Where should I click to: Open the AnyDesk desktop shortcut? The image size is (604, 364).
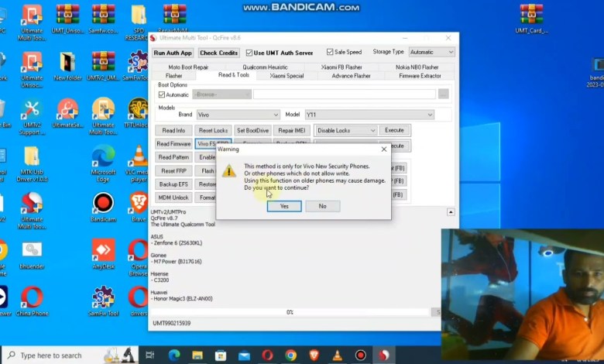point(103,252)
